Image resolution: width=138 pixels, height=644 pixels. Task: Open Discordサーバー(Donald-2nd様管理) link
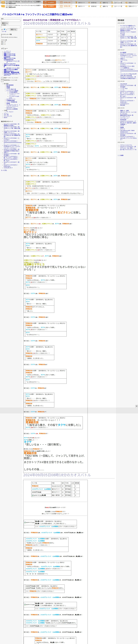(12, 109)
